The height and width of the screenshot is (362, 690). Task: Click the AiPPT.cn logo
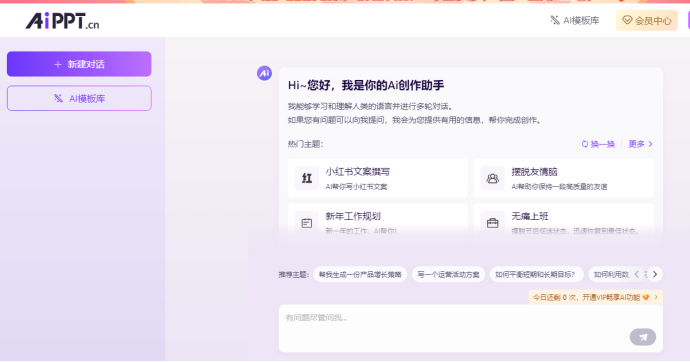point(62,21)
